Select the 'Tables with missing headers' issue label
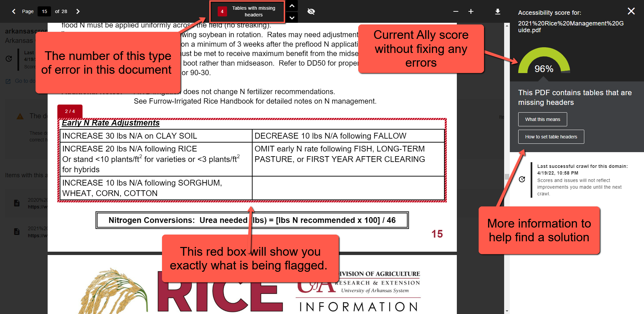 tap(254, 11)
